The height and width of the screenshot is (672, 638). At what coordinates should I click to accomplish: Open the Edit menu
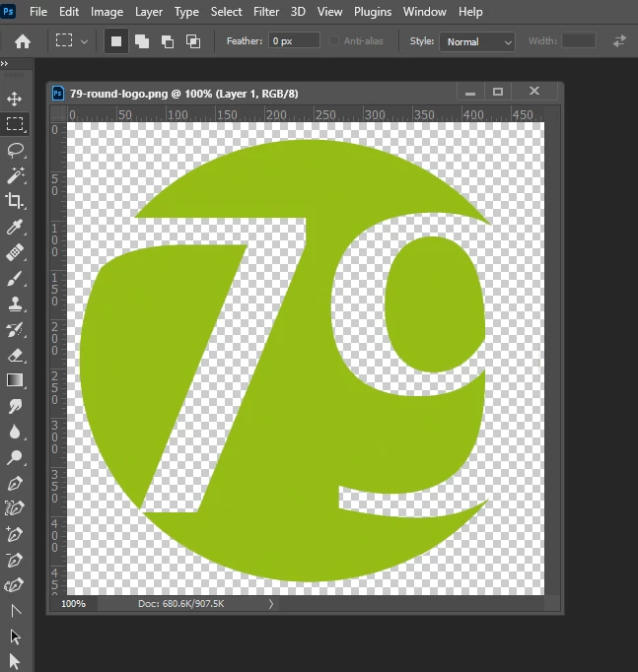click(69, 12)
